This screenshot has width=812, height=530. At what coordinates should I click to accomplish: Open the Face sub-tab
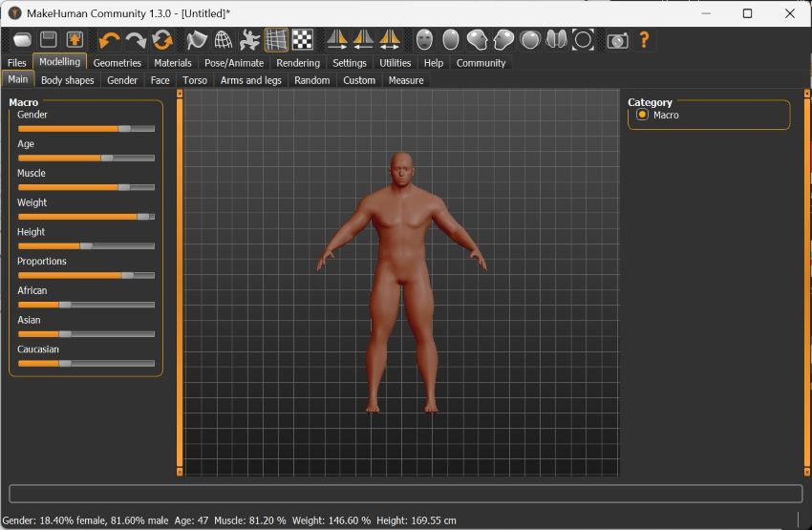point(160,80)
